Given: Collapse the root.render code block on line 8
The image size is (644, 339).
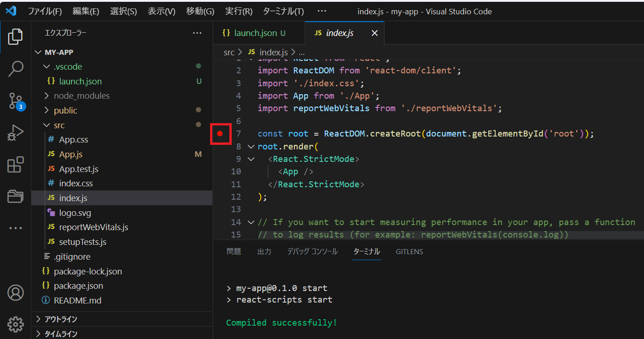Looking at the screenshot, I should pyautogui.click(x=250, y=146).
